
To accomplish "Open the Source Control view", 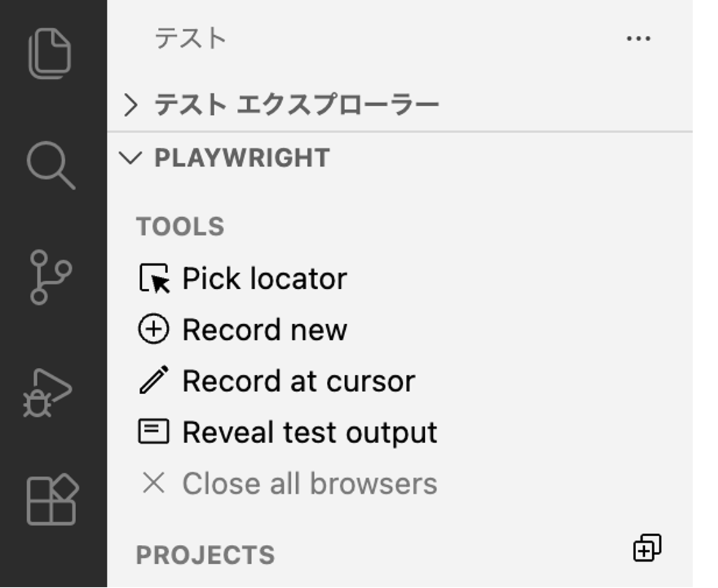I will click(50, 277).
